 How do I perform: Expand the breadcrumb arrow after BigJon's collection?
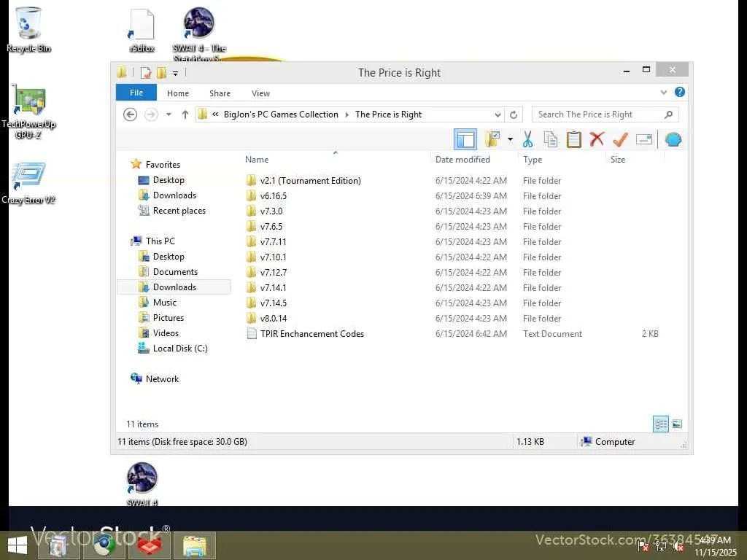click(x=347, y=114)
